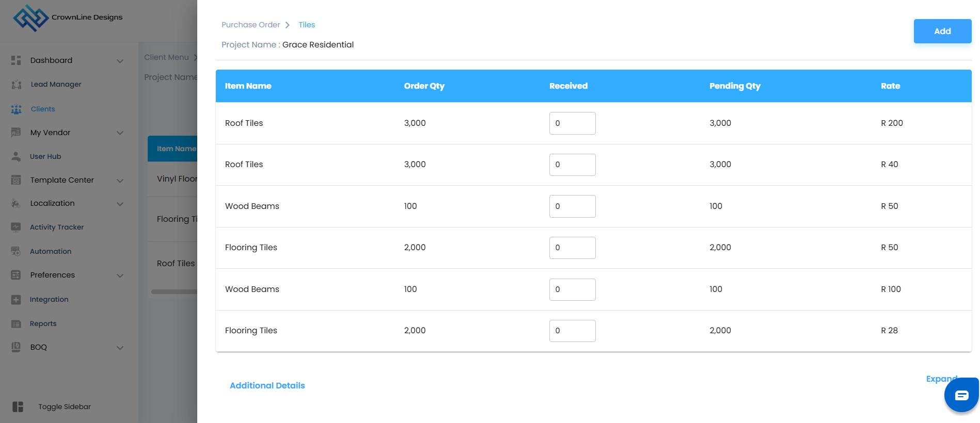Click the Clients people icon
Image resolution: width=980 pixels, height=423 pixels.
click(x=16, y=109)
